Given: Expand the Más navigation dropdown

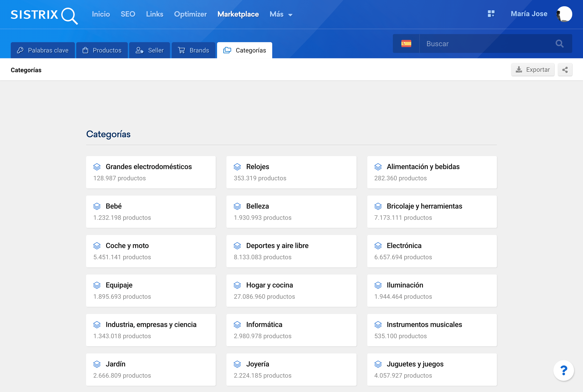Looking at the screenshot, I should (281, 14).
